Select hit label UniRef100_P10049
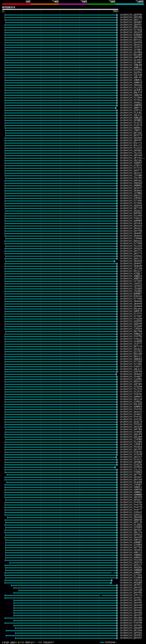Screen dimensions: 146x644 [x=131, y=216]
